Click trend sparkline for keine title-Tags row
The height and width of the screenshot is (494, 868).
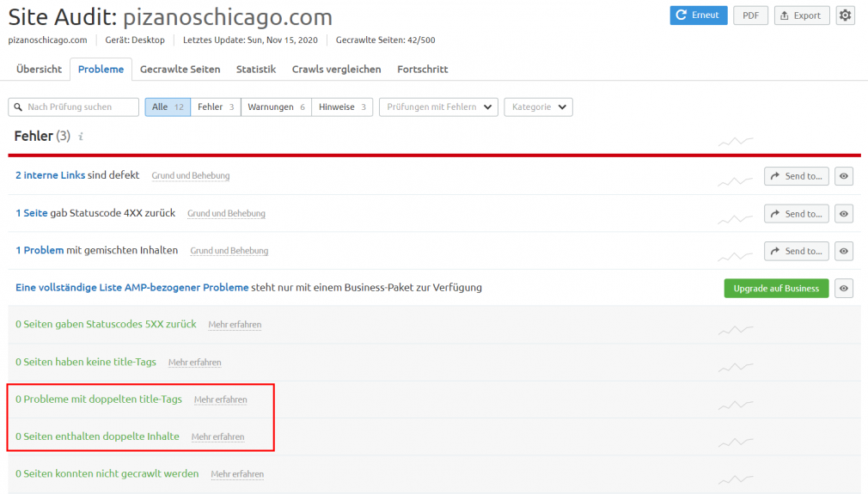tap(736, 367)
